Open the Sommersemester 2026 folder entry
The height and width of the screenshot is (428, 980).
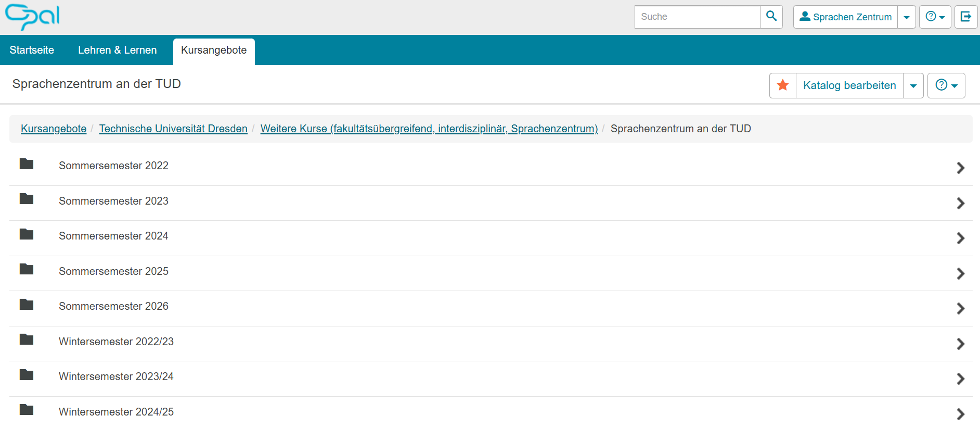113,306
